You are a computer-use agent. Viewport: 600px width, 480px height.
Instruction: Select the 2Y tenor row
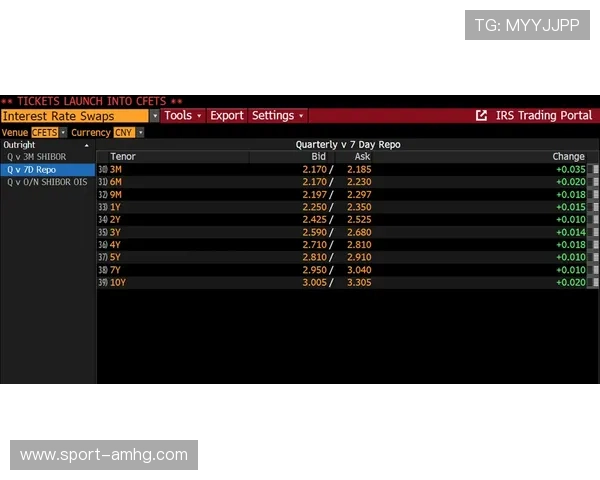pos(117,220)
